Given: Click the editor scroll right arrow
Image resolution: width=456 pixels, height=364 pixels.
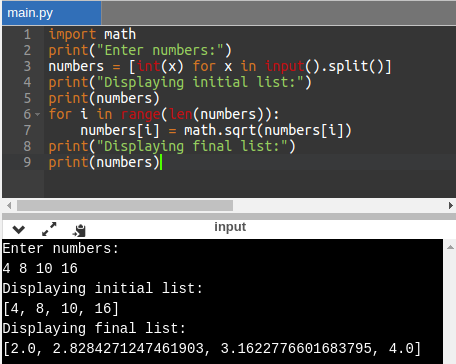Looking at the screenshot, I should (451, 205).
